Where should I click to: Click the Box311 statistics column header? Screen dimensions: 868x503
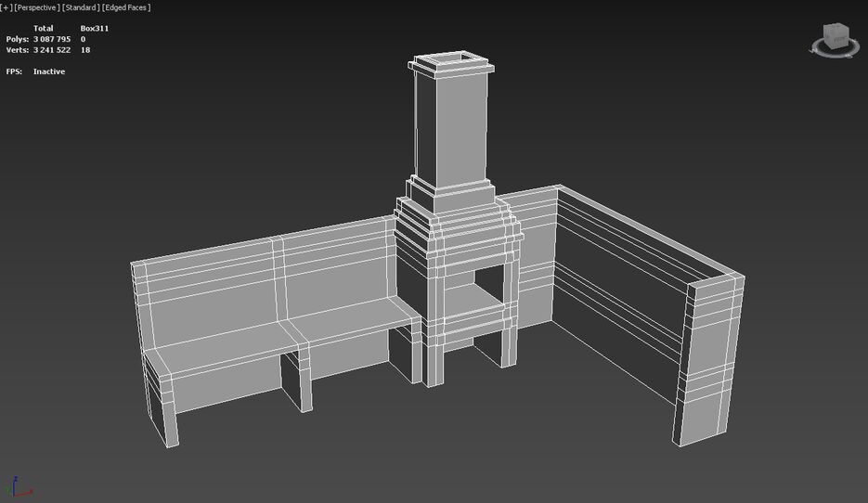tap(95, 29)
